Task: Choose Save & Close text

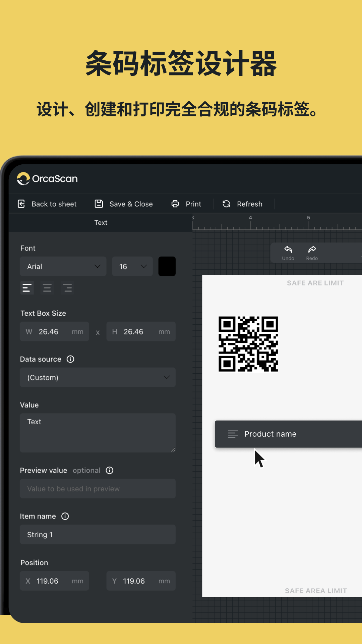Action: click(131, 204)
